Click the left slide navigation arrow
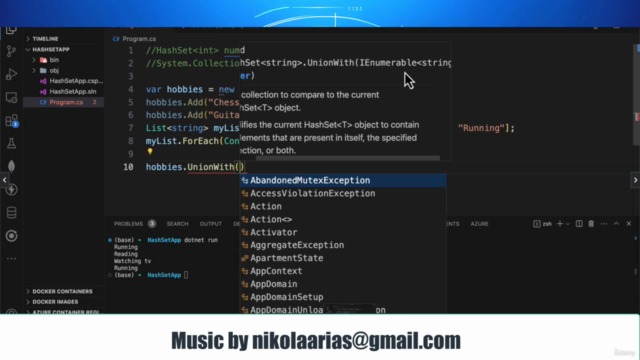640x360 pixels. pyautogui.click(x=4, y=180)
